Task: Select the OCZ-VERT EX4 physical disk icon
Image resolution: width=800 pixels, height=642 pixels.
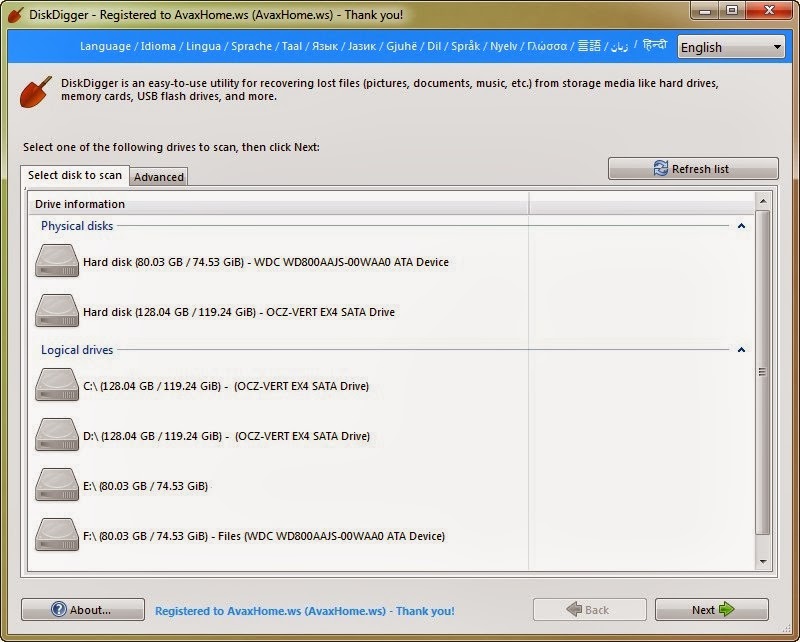Action: click(x=57, y=310)
